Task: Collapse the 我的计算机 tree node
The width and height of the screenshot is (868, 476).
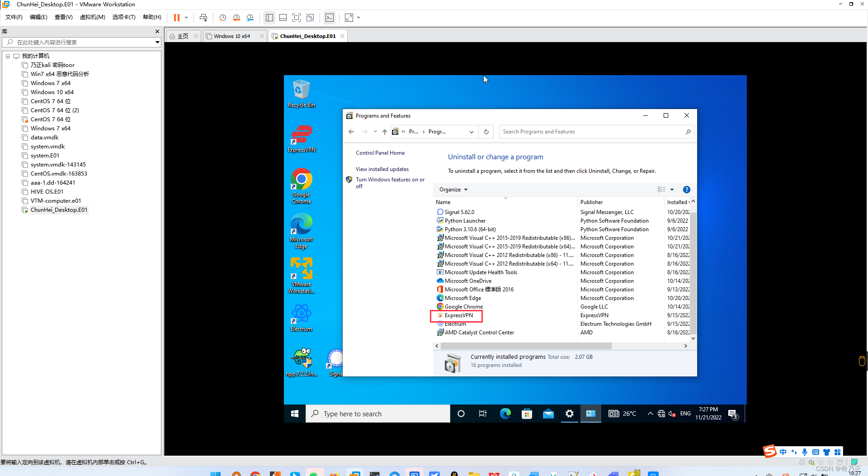Action: [x=8, y=56]
